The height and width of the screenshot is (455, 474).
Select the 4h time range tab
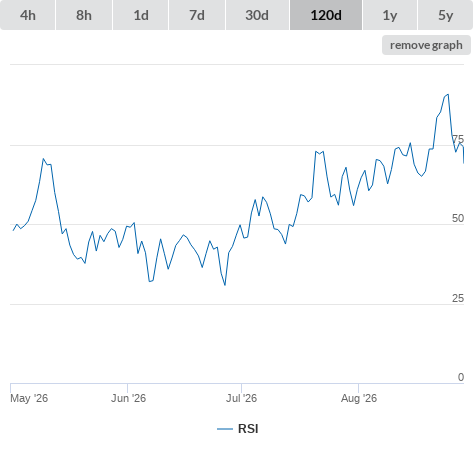[28, 15]
